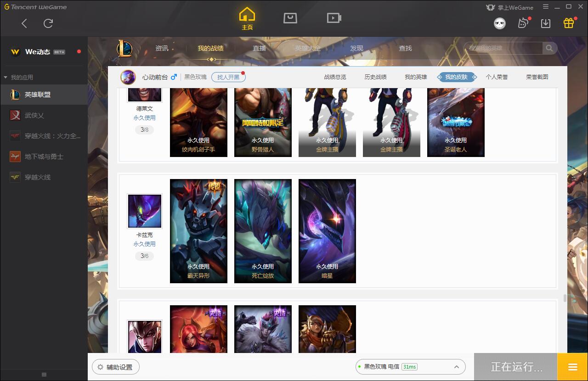This screenshot has height=381, width=588.
Task: Click the skin list vertical scrollbar
Action: 565,298
